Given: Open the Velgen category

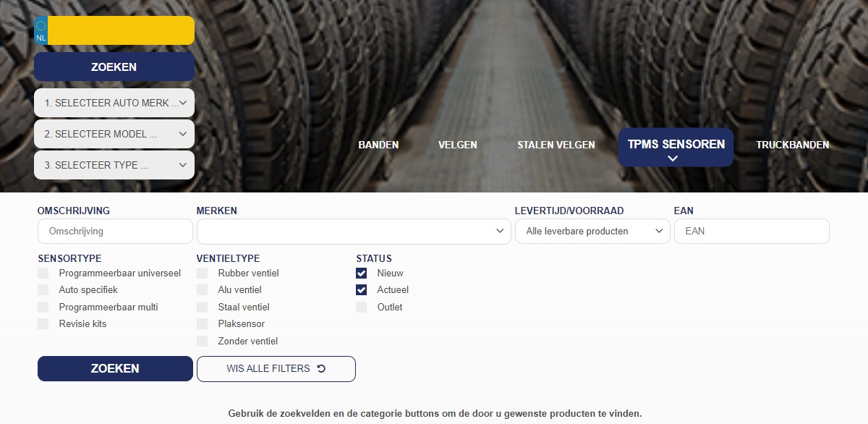Looking at the screenshot, I should [458, 145].
